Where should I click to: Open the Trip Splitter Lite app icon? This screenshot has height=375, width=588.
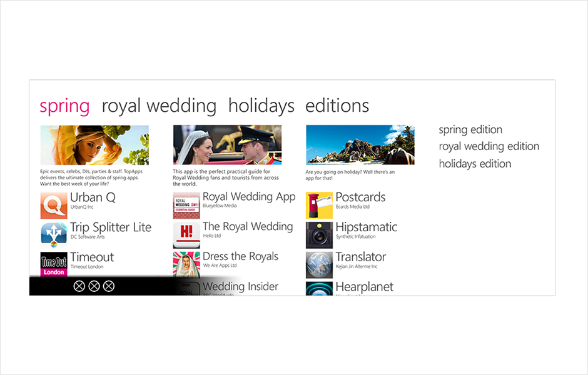pos(54,235)
